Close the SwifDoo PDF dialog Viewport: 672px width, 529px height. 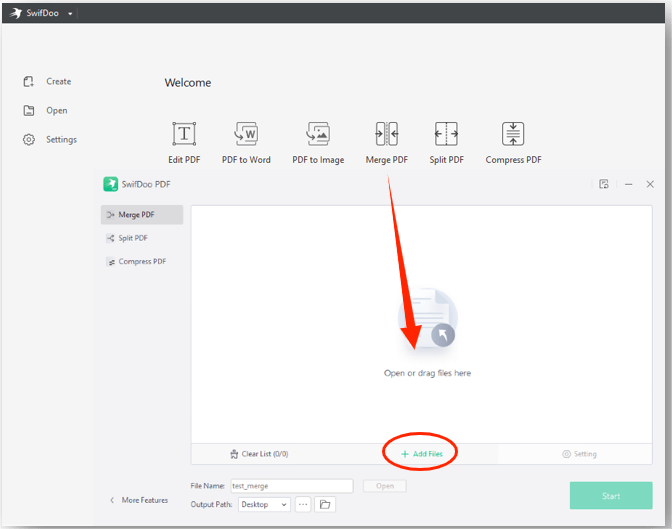[x=650, y=184]
